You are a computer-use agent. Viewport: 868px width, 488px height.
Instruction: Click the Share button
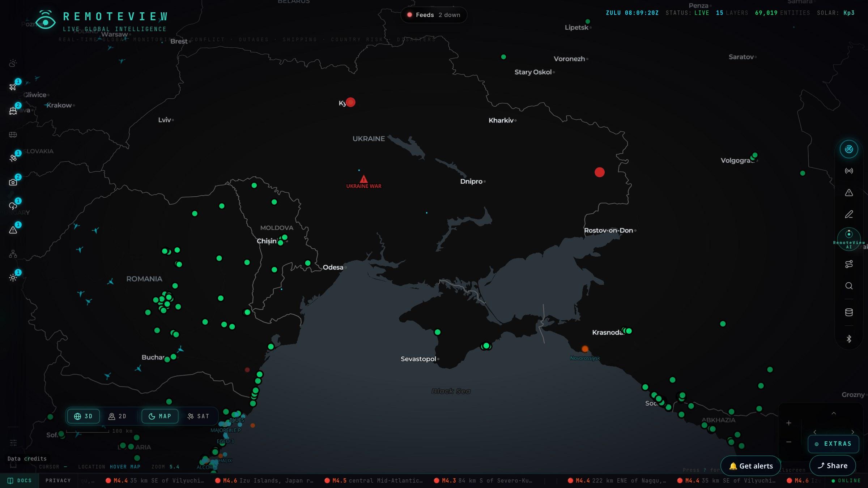(833, 466)
